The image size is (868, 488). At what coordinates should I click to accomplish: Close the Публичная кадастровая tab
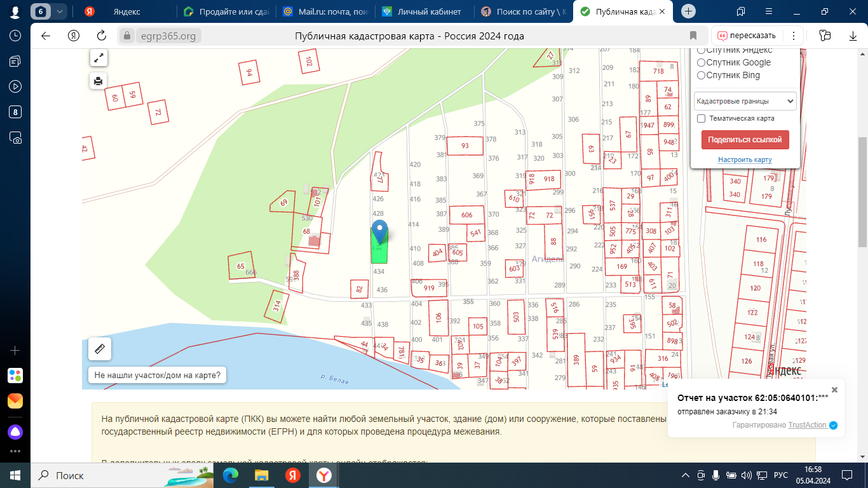663,11
